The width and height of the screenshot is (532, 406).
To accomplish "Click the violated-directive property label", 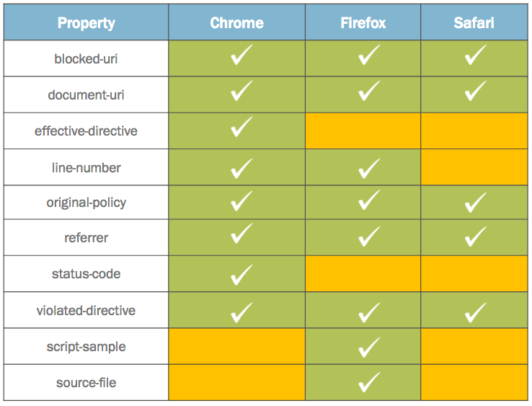I will click(87, 311).
